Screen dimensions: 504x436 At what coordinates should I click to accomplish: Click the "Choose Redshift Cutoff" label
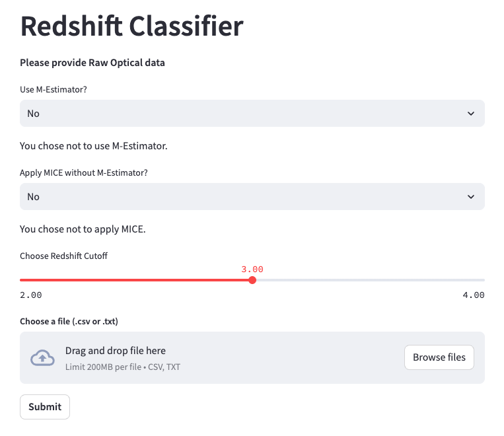[x=63, y=256]
